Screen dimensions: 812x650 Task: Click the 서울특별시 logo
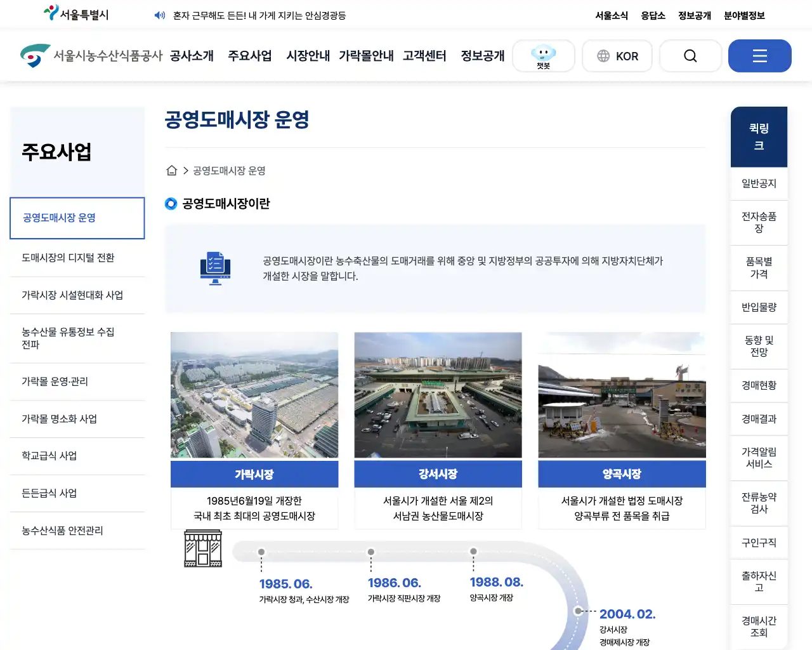76,13
